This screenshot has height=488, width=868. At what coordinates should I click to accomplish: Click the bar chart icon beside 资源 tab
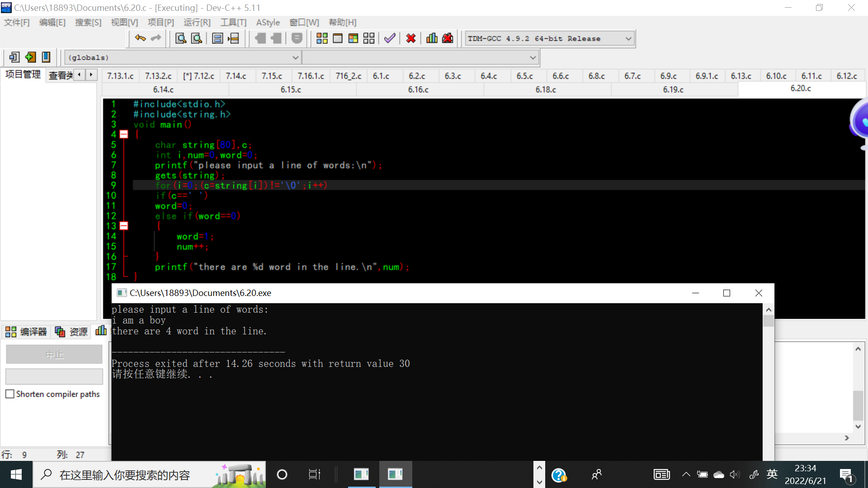[101, 331]
